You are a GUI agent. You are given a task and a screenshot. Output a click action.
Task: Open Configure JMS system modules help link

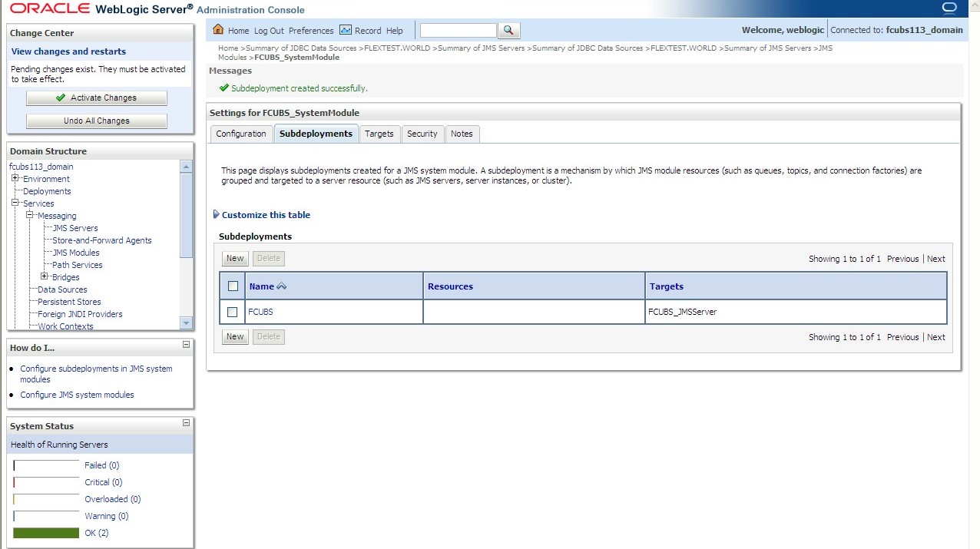coord(77,395)
